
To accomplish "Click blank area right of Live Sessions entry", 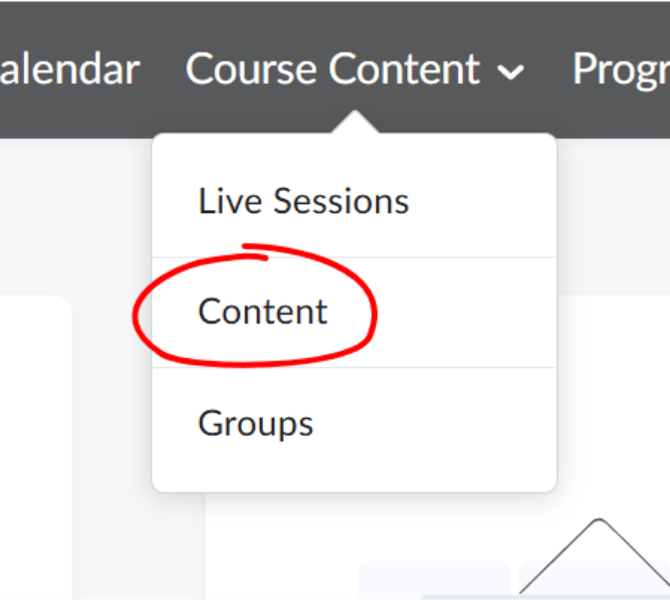I will point(481,201).
